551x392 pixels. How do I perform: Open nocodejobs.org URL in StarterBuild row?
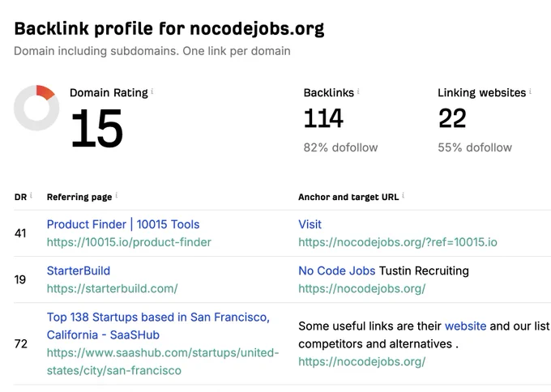[x=362, y=288]
